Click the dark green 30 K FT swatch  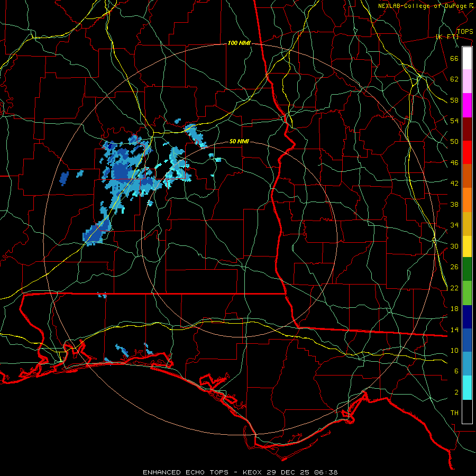point(467,269)
